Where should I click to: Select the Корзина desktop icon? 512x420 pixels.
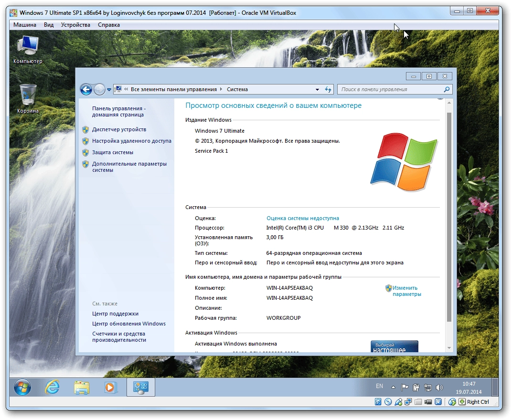[x=28, y=98]
